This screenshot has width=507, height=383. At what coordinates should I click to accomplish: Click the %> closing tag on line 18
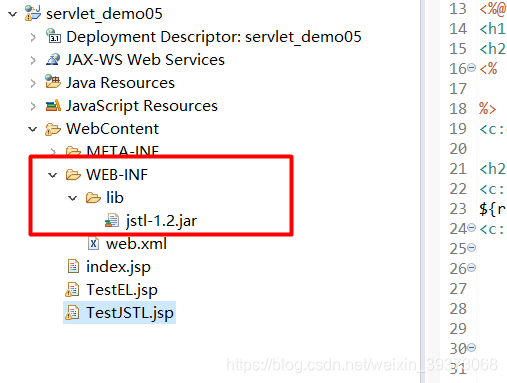tap(488, 109)
